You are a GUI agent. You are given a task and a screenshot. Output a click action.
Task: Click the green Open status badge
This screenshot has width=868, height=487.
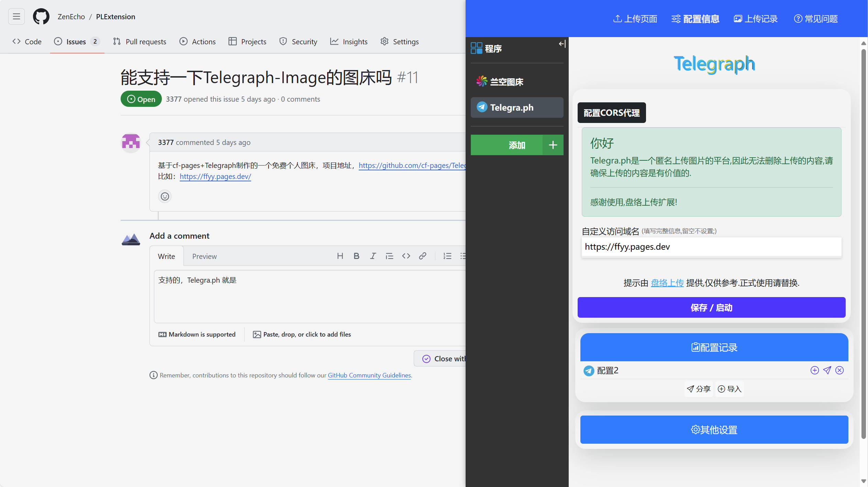point(141,99)
